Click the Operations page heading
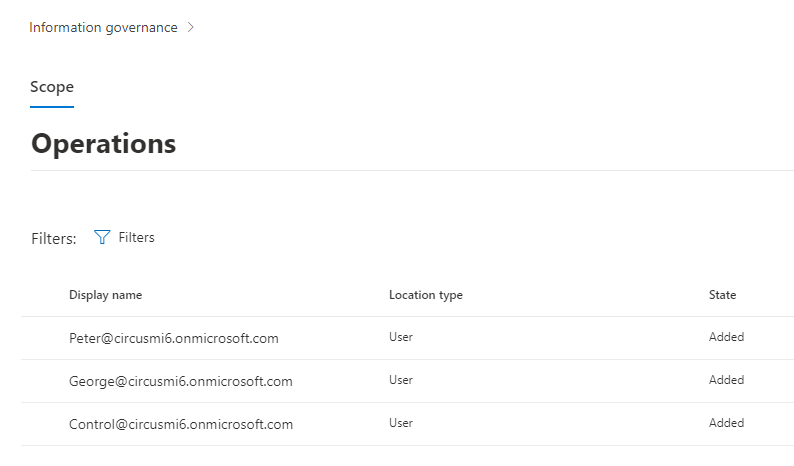794x466 pixels. tap(103, 143)
